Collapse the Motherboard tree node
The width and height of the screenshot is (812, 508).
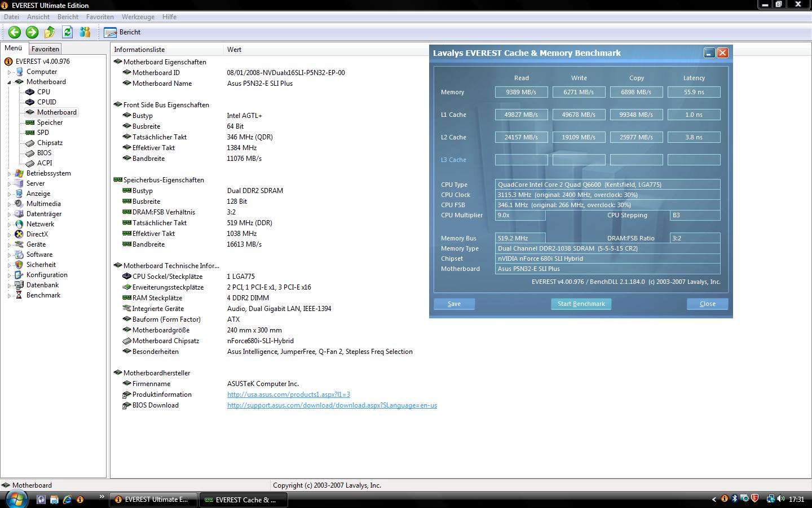coord(10,82)
